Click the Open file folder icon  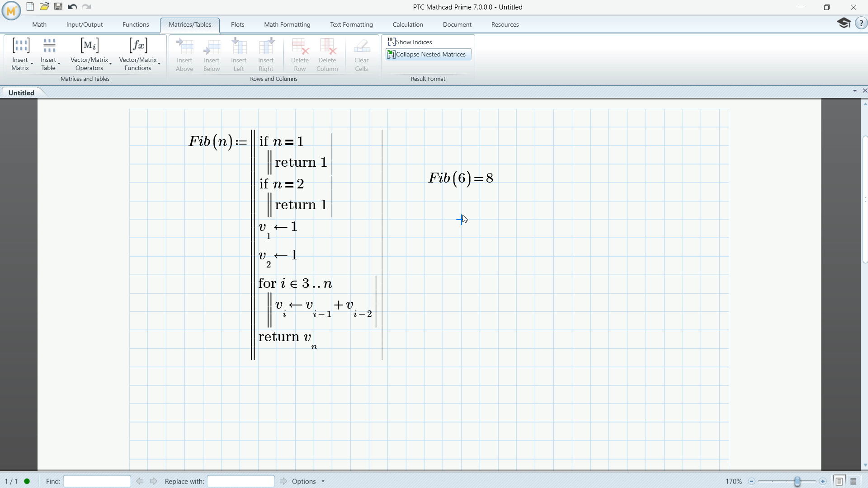tap(44, 7)
